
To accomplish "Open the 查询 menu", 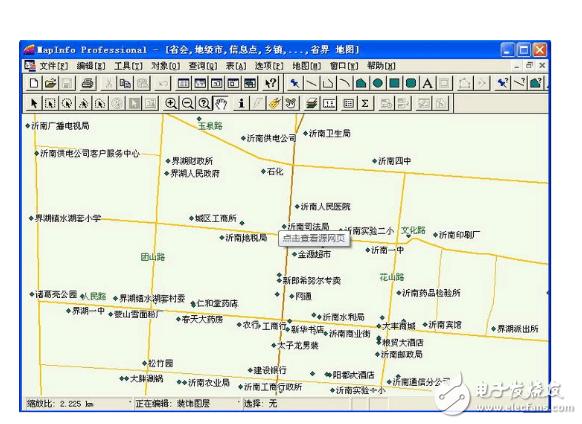I will coord(203,66).
